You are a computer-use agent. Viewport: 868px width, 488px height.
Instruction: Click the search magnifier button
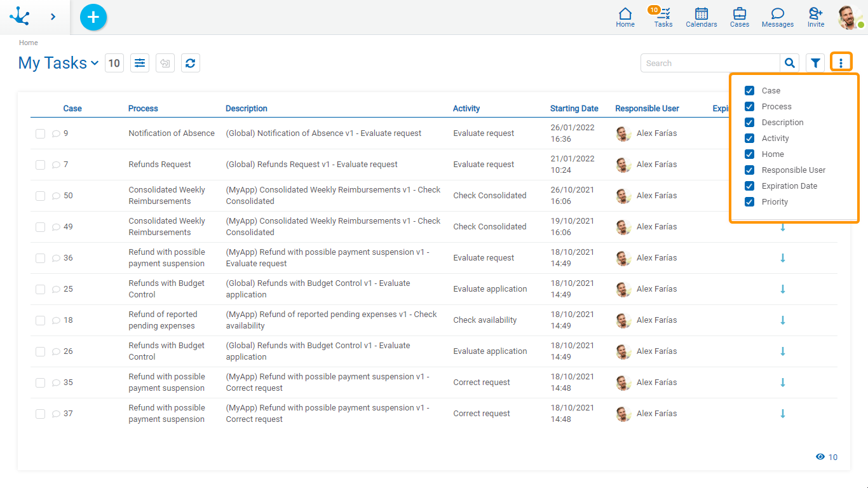coord(790,63)
